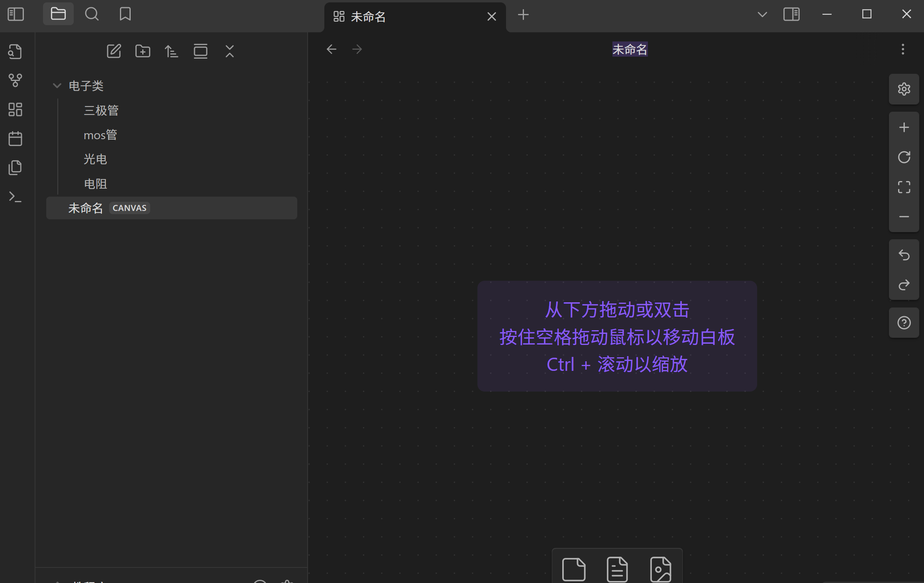Open the tab list dropdown

762,15
